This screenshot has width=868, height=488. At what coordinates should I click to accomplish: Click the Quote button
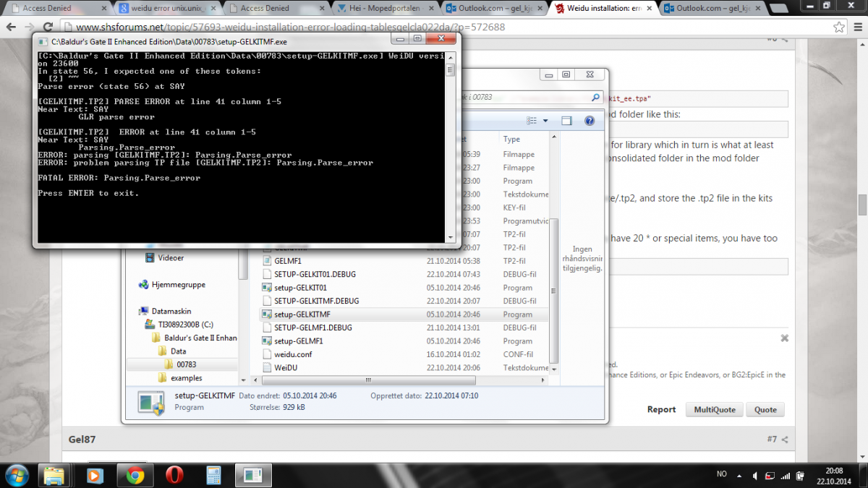pos(765,409)
